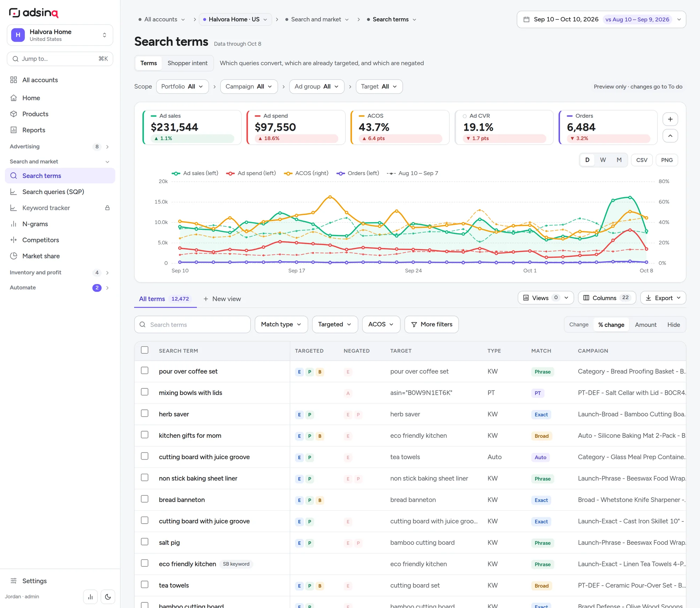Open Search queries (SQP) page

coord(60,192)
